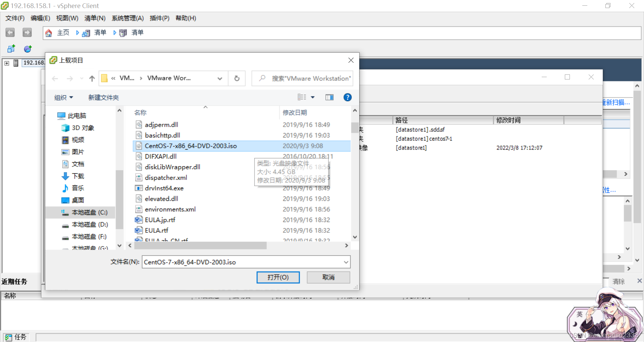Screen dimensions: 644x342
Task: Select the 192.168 host server icon in the tree
Action: tap(16, 63)
